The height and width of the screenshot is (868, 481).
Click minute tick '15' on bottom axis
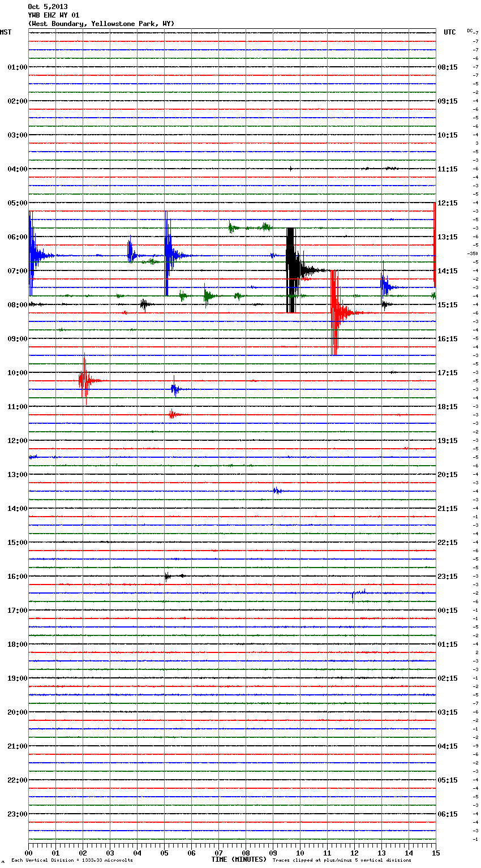pos(436,853)
